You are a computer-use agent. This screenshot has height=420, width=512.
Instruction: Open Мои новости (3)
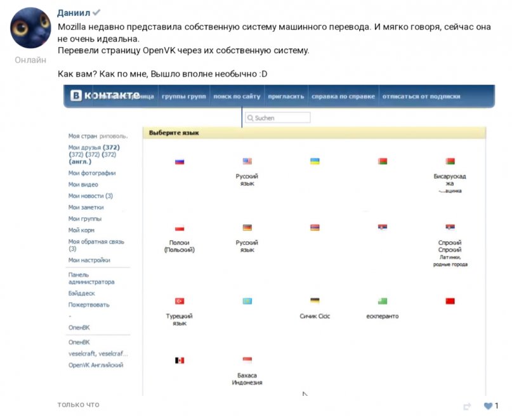click(91, 196)
